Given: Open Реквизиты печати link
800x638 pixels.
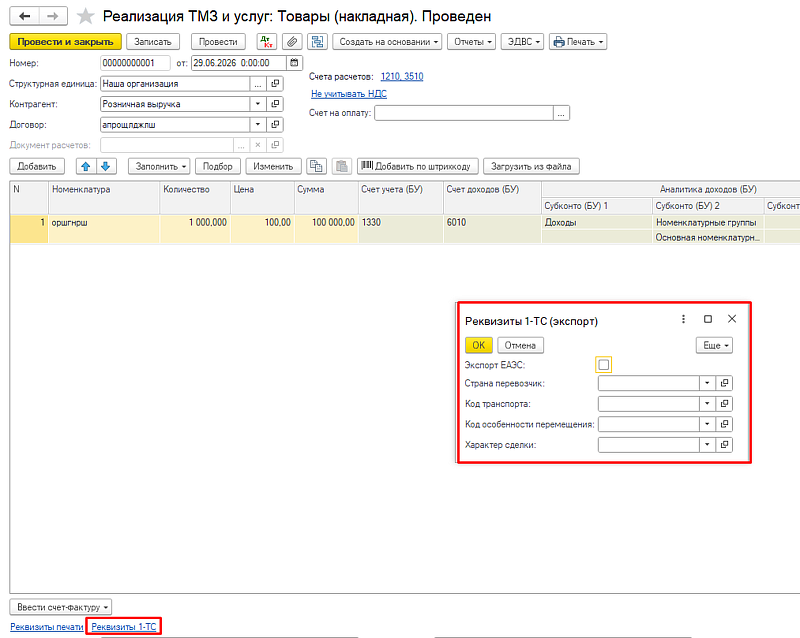Looking at the screenshot, I should [46, 627].
